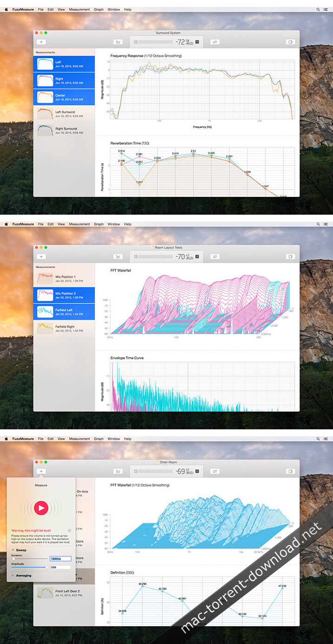
Task: Click swap arrows icon in Choir Room toolbar
Action: (215, 471)
